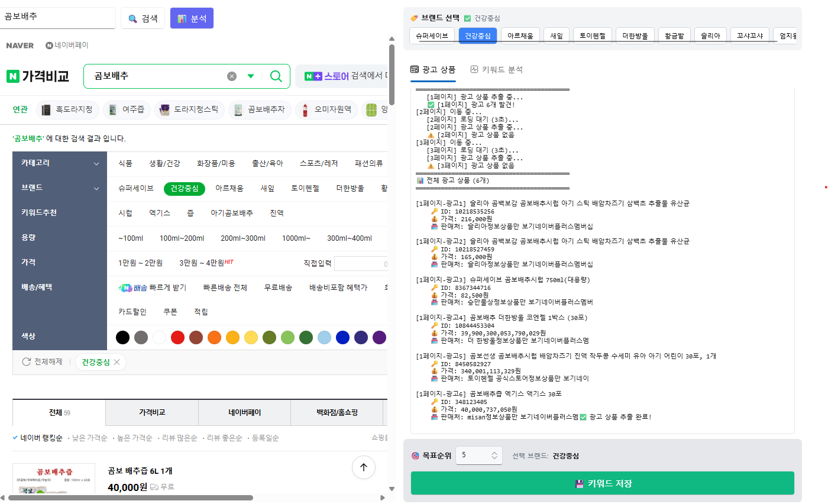The height and width of the screenshot is (504, 828).
Task: Click the green magnifier search icon
Action: (x=275, y=76)
